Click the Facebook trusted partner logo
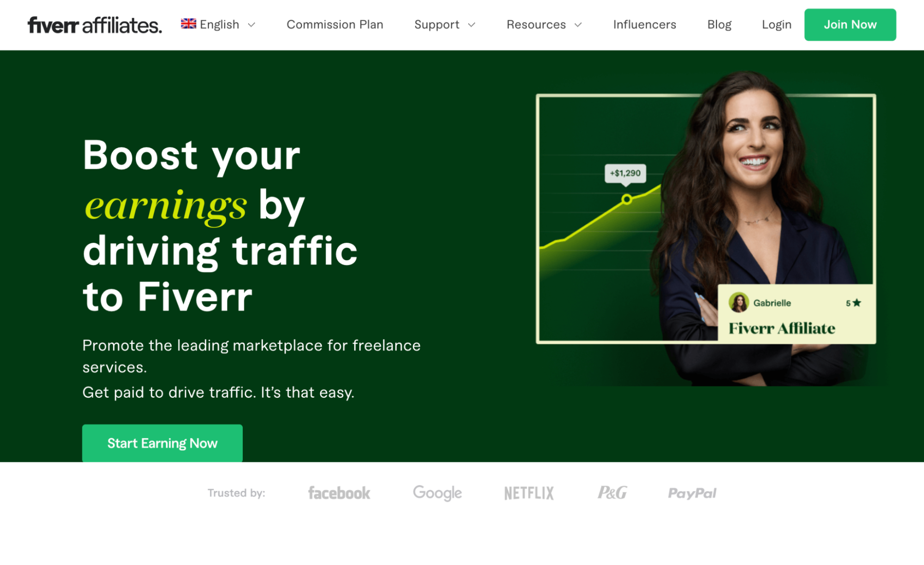 pyautogui.click(x=339, y=492)
